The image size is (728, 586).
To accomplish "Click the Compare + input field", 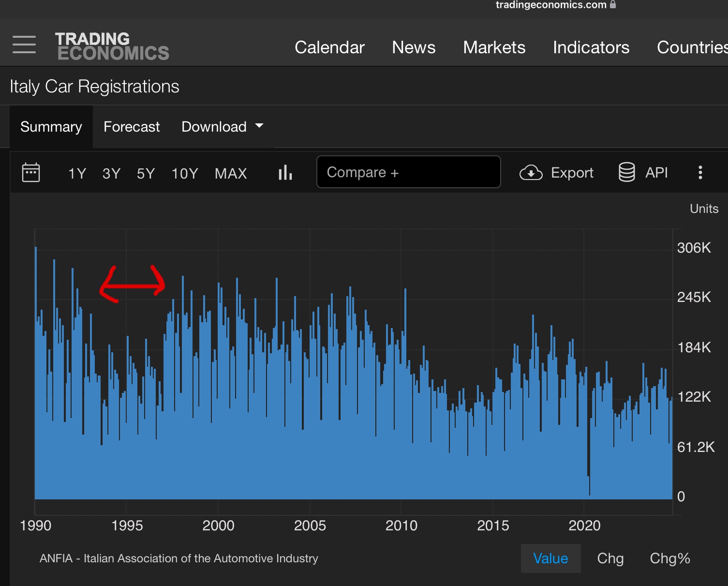I will (x=408, y=172).
